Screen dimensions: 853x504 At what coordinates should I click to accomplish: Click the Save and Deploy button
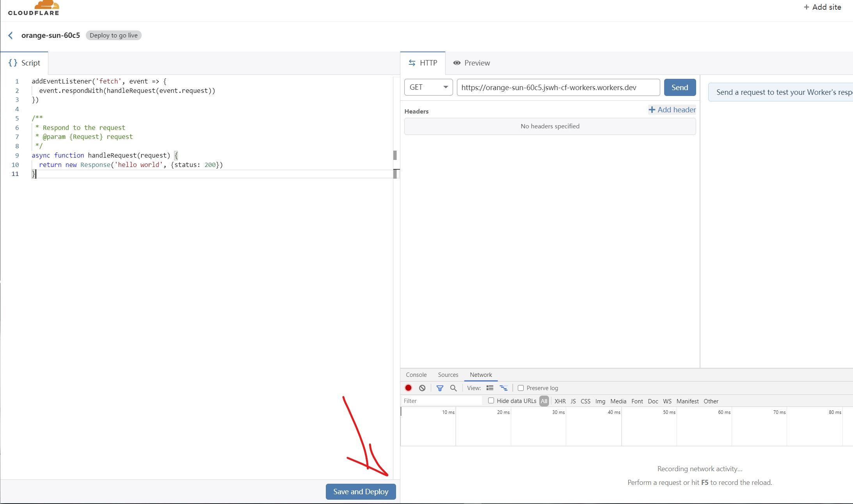(361, 492)
